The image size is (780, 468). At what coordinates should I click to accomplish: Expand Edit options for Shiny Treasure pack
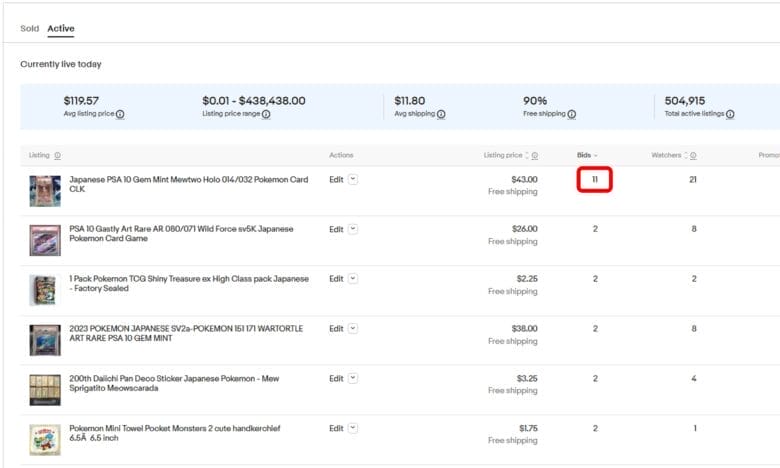pyautogui.click(x=353, y=279)
